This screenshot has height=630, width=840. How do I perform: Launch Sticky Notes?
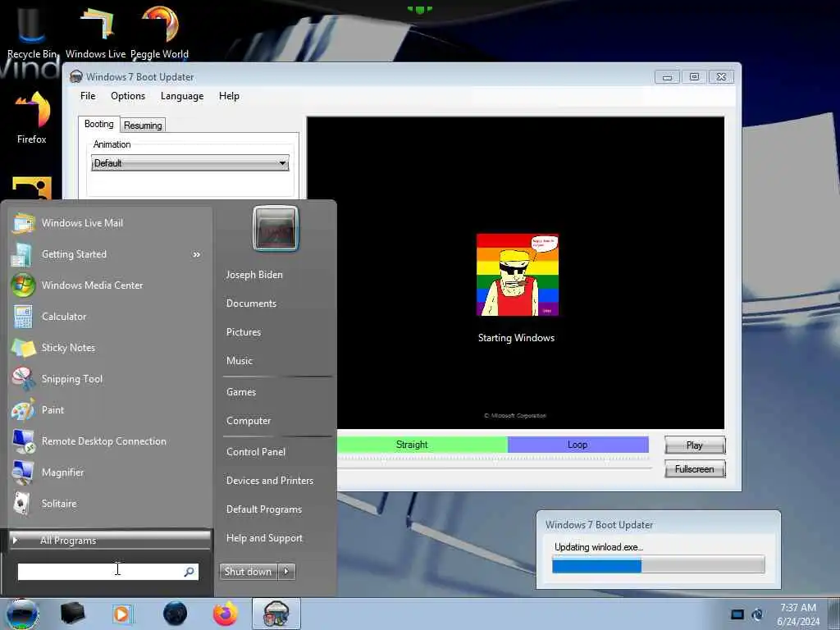(x=110, y=348)
